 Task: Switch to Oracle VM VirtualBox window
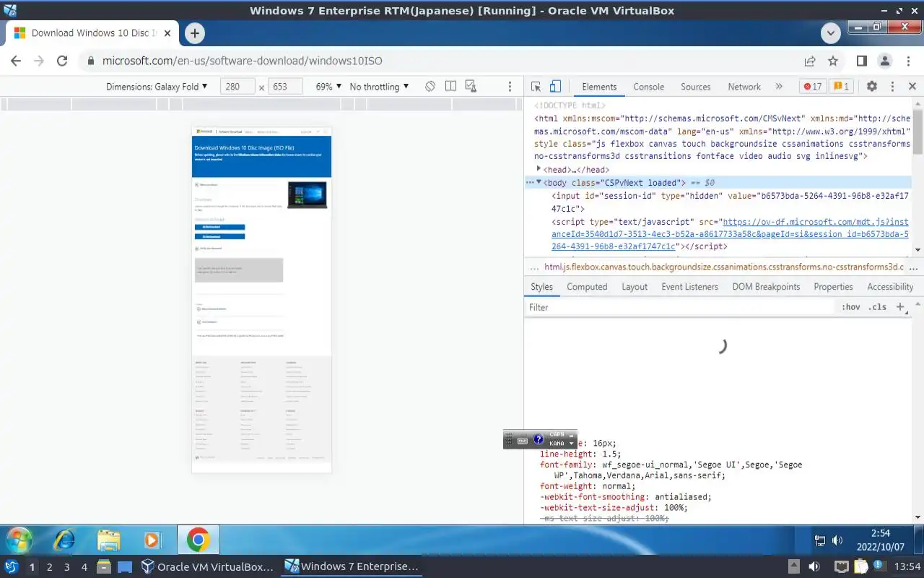click(208, 566)
